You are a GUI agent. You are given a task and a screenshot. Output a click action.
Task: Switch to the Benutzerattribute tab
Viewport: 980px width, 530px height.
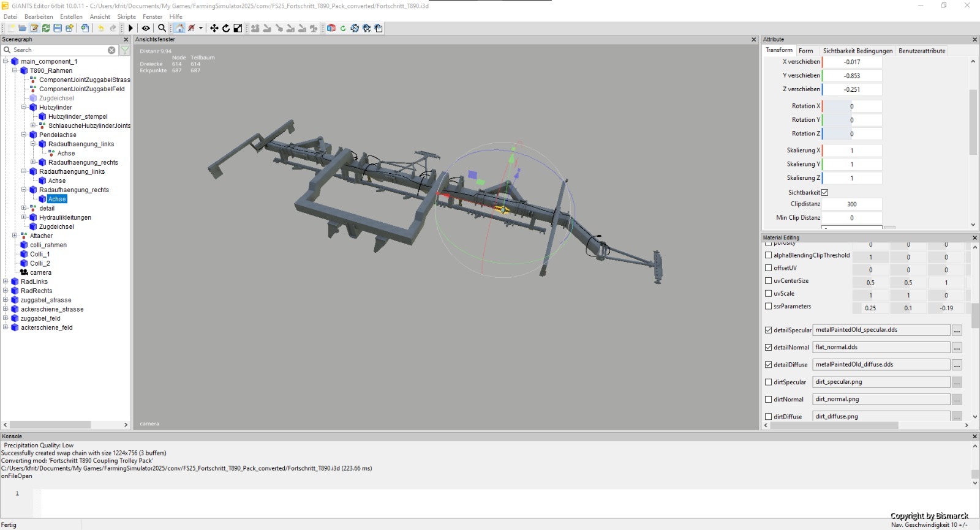tap(922, 51)
